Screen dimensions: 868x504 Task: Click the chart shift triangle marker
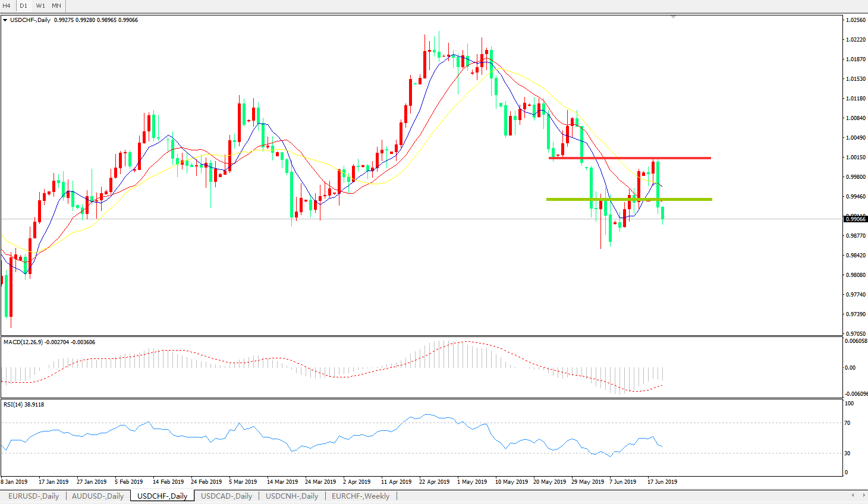[673, 17]
